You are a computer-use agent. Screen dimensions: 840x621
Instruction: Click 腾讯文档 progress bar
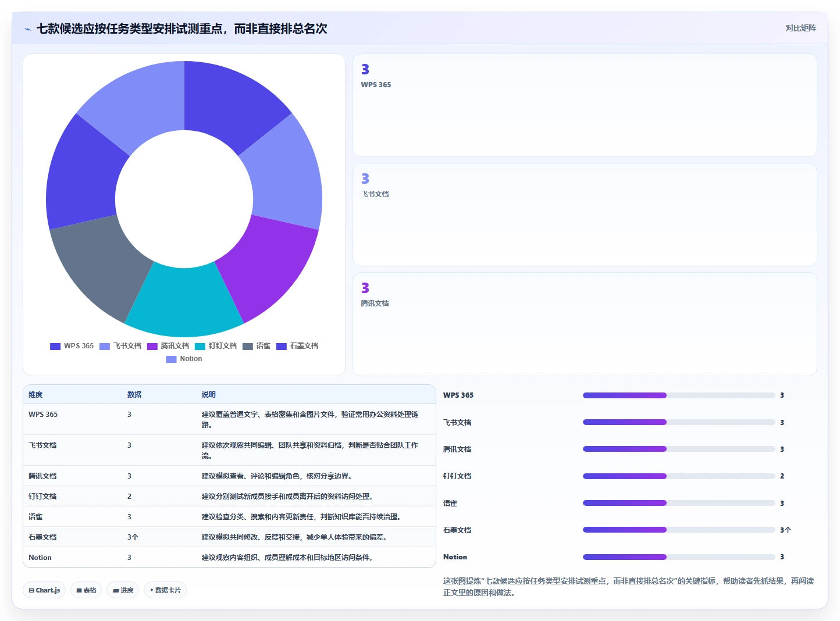679,449
